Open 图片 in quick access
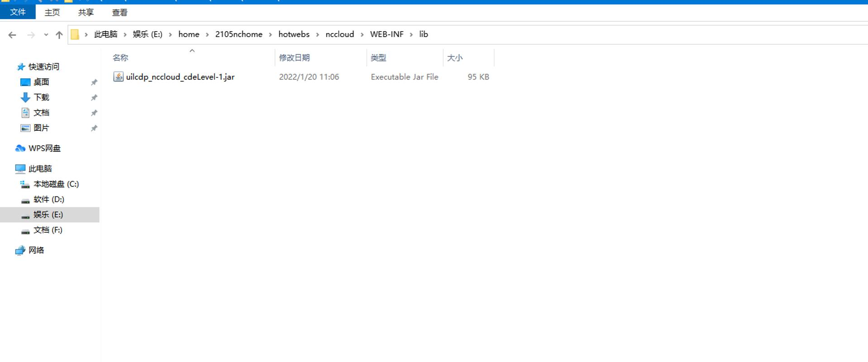 41,128
